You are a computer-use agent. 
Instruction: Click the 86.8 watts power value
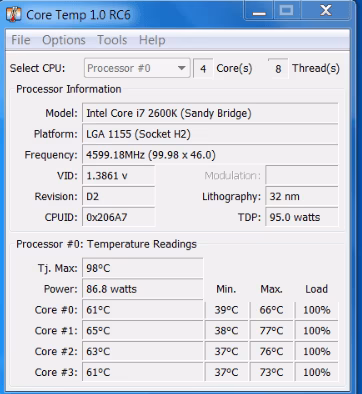[x=143, y=289]
